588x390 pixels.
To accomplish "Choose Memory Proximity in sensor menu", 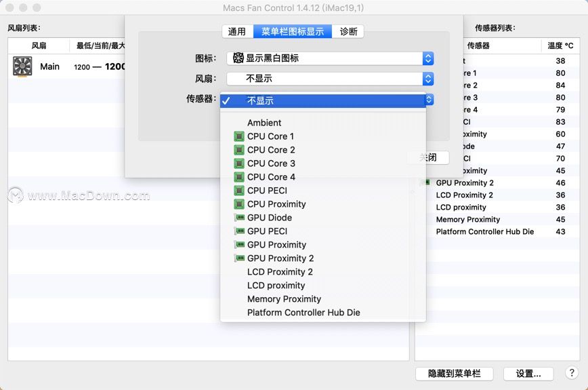I will pos(323,299).
